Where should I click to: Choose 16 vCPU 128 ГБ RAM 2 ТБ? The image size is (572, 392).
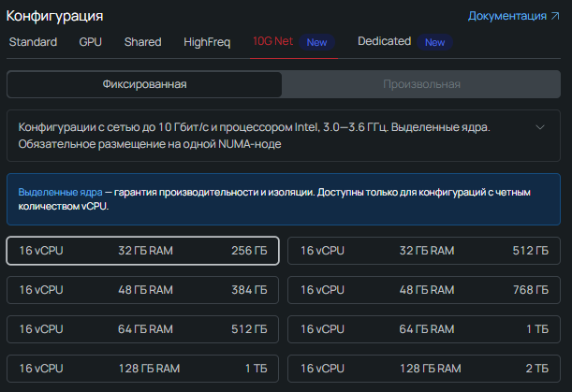423,369
